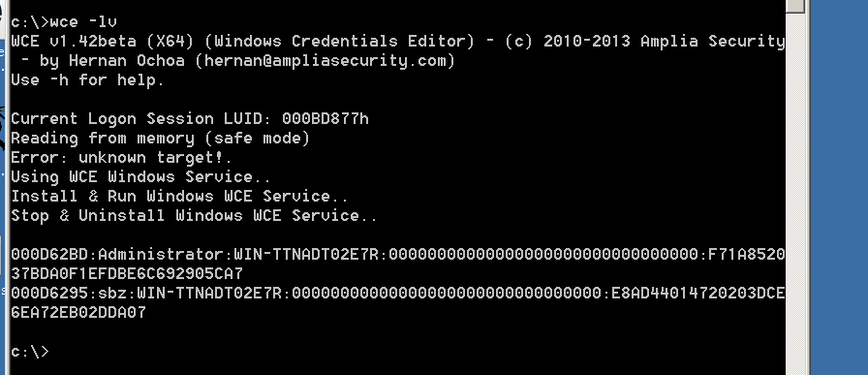The width and height of the screenshot is (868, 375).
Task: Click the console window's right border edge
Action: click(807, 188)
